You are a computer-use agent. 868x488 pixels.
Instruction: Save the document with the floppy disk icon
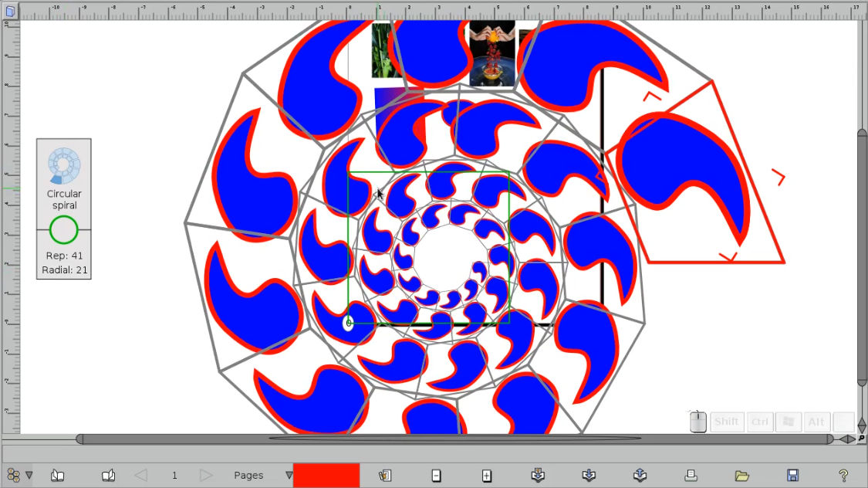click(792, 475)
